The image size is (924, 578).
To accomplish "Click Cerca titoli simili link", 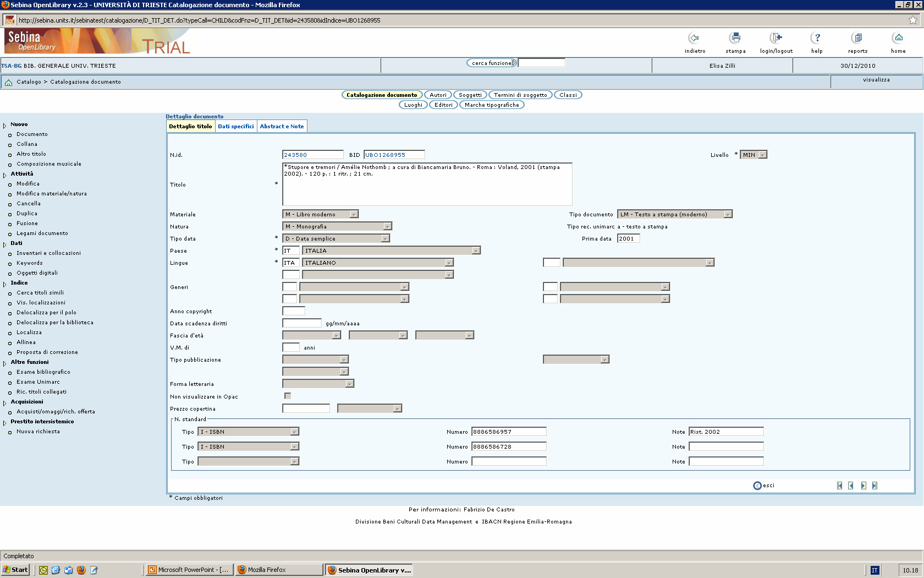I will [40, 293].
